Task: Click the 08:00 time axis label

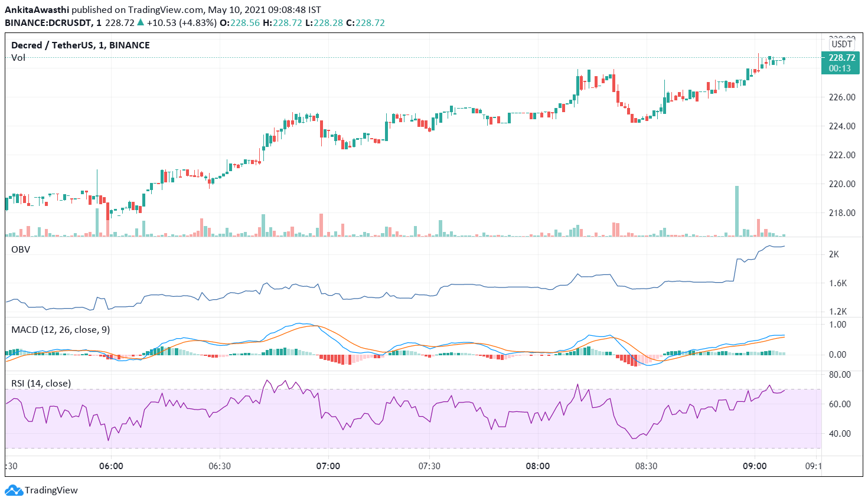Action: (x=538, y=466)
